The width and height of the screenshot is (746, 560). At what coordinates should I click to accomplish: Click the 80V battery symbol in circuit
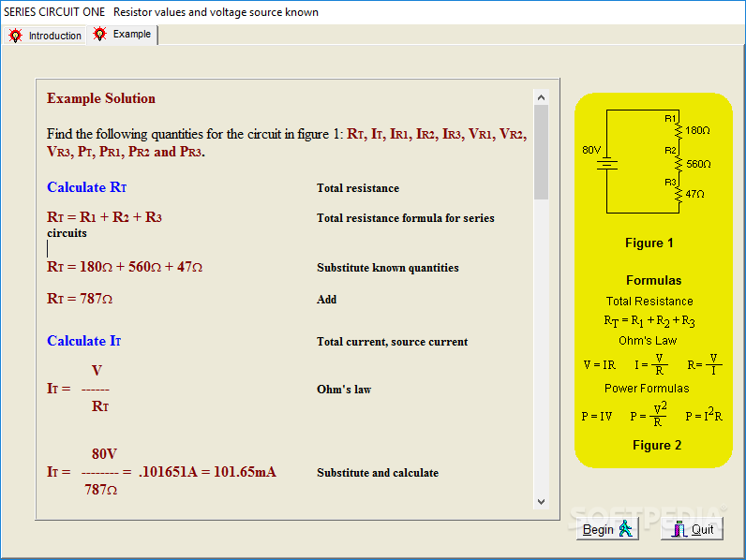[x=607, y=165]
